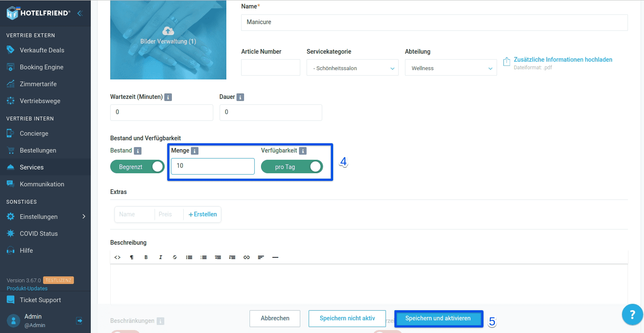Toggle the pro Tag availability switch
The height and width of the screenshot is (333, 644).
(x=292, y=167)
